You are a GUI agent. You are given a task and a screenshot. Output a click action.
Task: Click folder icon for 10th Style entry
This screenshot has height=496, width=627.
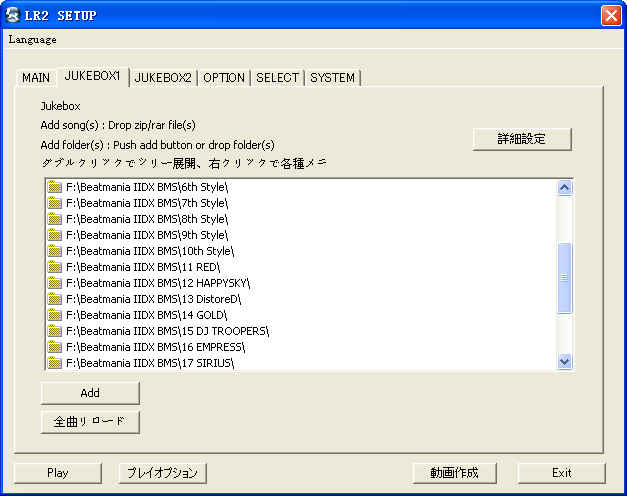click(x=54, y=251)
